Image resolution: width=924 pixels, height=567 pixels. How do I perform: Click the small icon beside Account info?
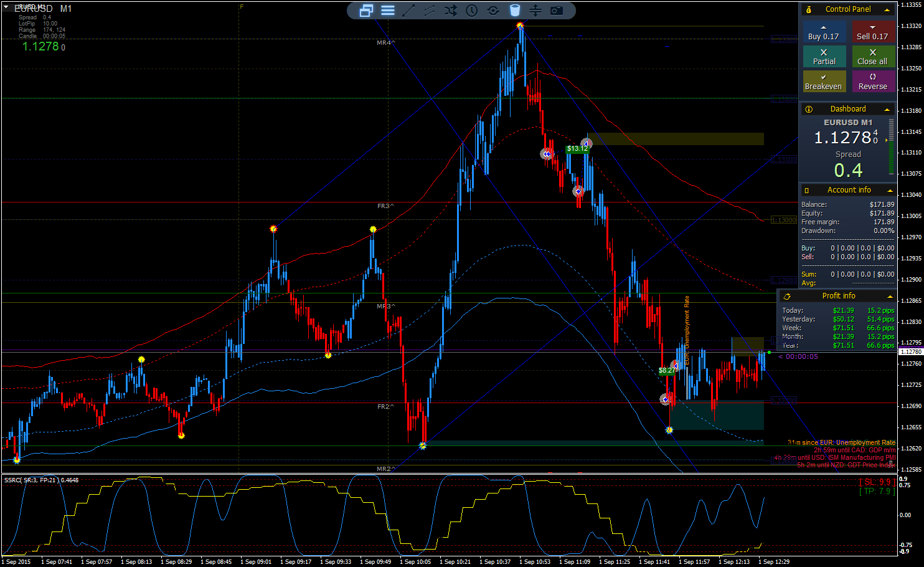click(808, 190)
